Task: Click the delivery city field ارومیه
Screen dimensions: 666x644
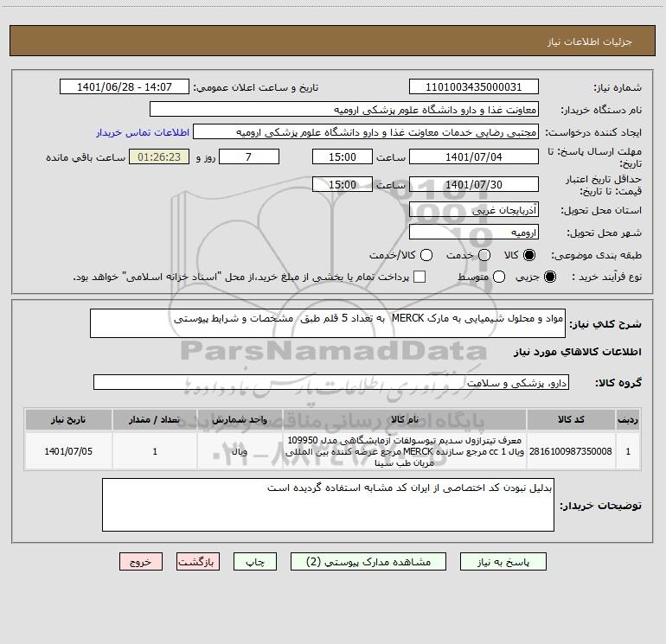Action: coord(474,232)
